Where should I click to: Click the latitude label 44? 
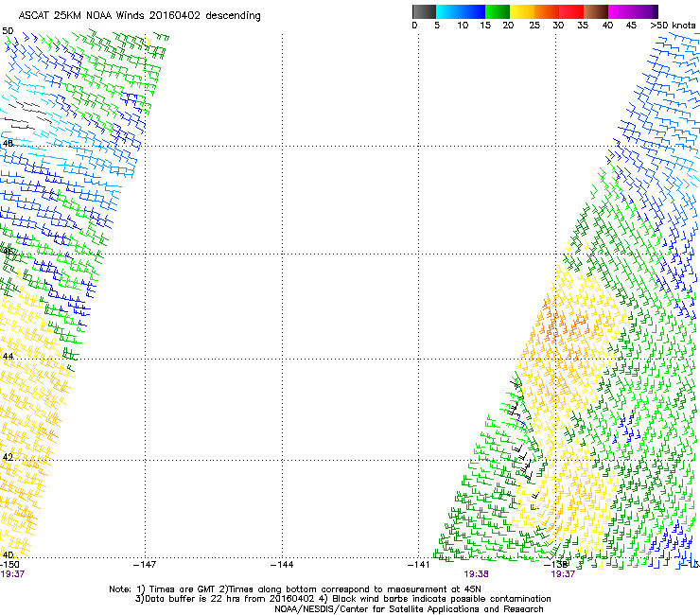coord(8,357)
